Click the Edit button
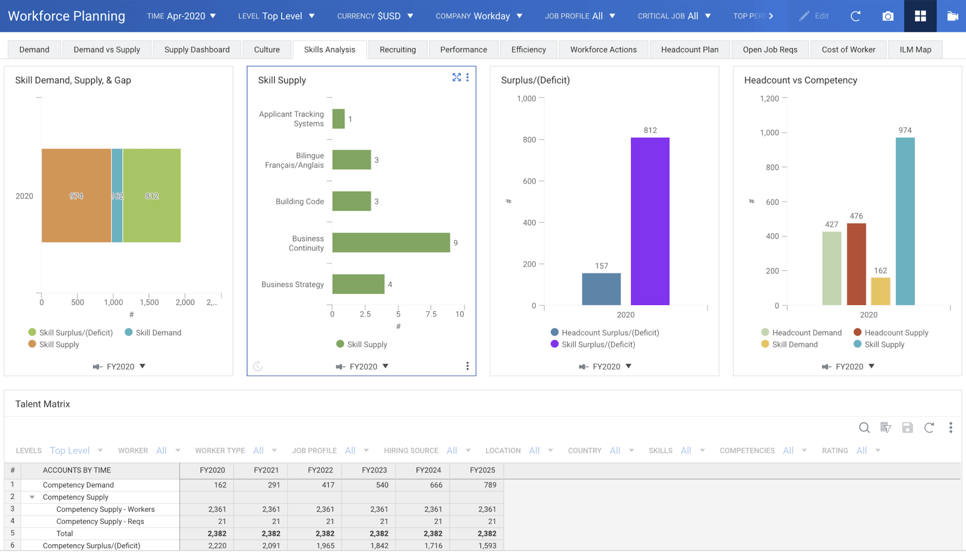This screenshot has height=560, width=966. click(813, 16)
